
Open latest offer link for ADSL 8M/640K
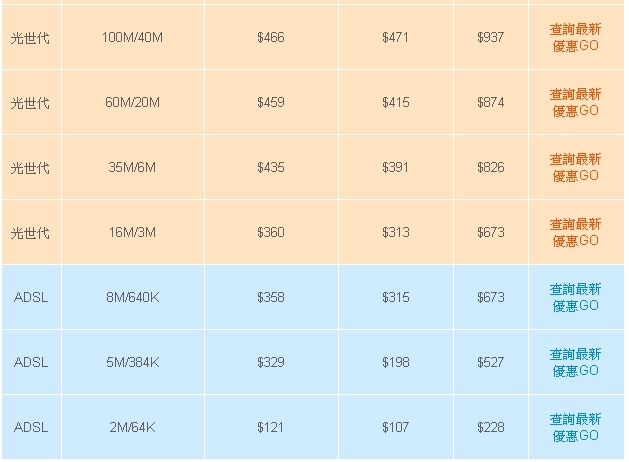[x=575, y=297]
